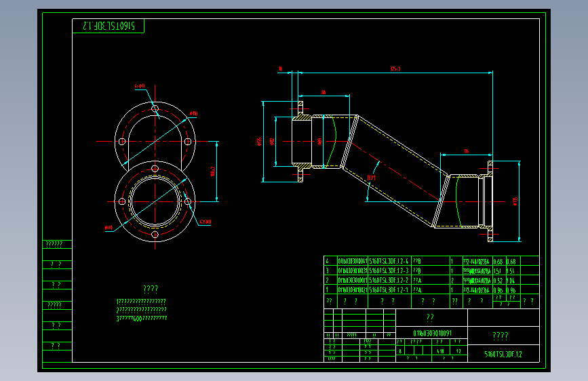Click drawing number 5160TSL3DF.1.2 in bottom-right title block
This screenshot has width=588, height=381.
click(x=503, y=355)
